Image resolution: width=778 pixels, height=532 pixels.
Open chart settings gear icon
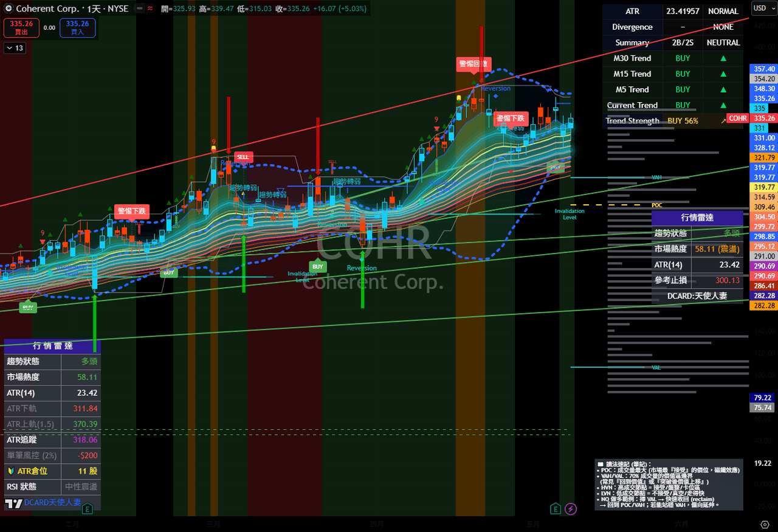pyautogui.click(x=765, y=524)
